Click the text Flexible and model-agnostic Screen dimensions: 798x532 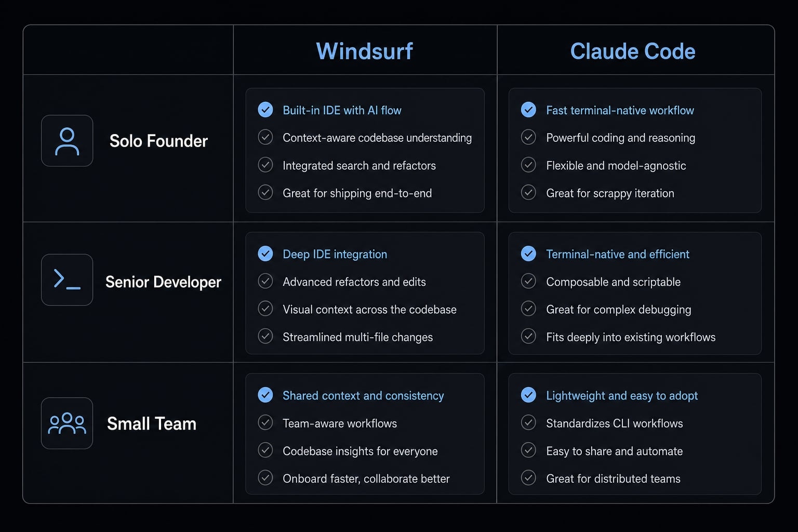tap(616, 165)
